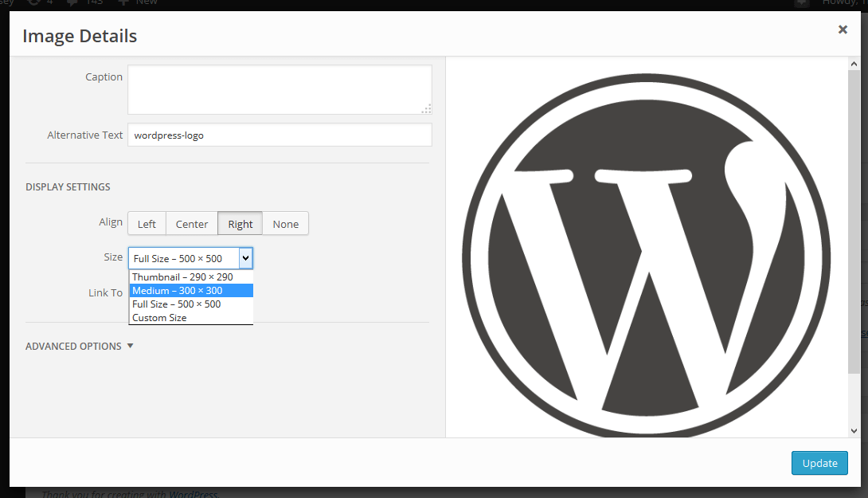Close the Image Details dialog

pyautogui.click(x=843, y=29)
